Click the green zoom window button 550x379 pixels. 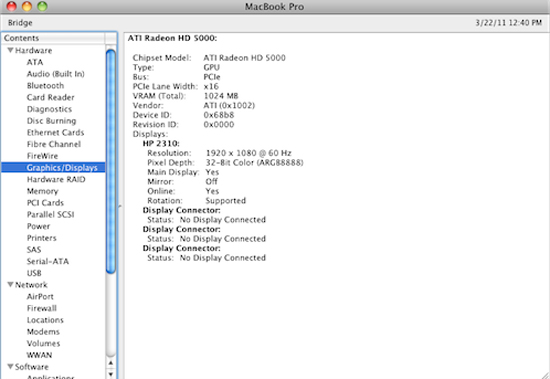coord(42,6)
